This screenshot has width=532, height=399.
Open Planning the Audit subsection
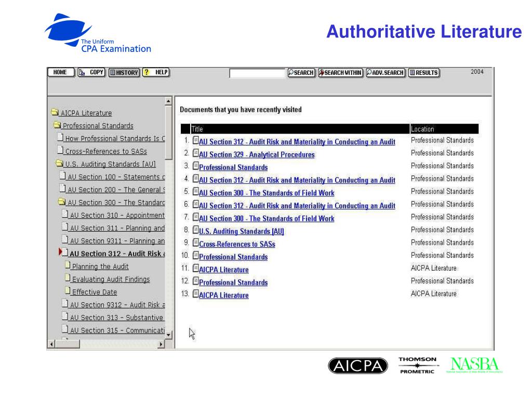(100, 267)
